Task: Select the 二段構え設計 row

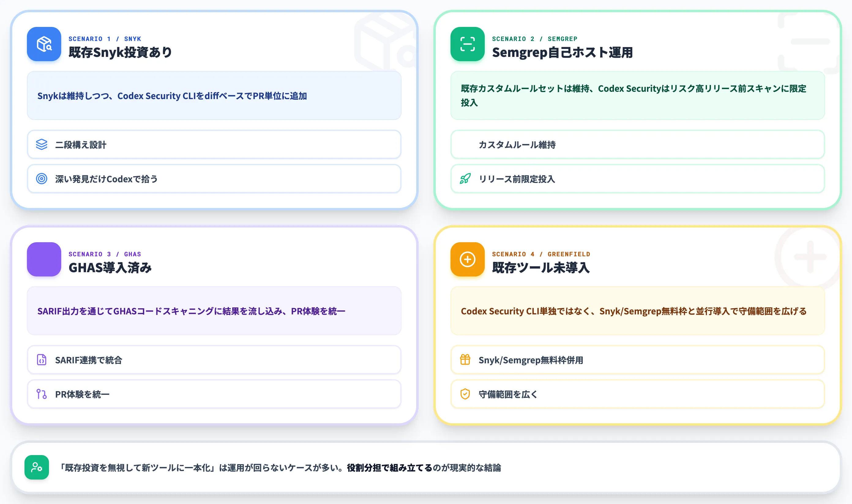Action: pyautogui.click(x=214, y=145)
